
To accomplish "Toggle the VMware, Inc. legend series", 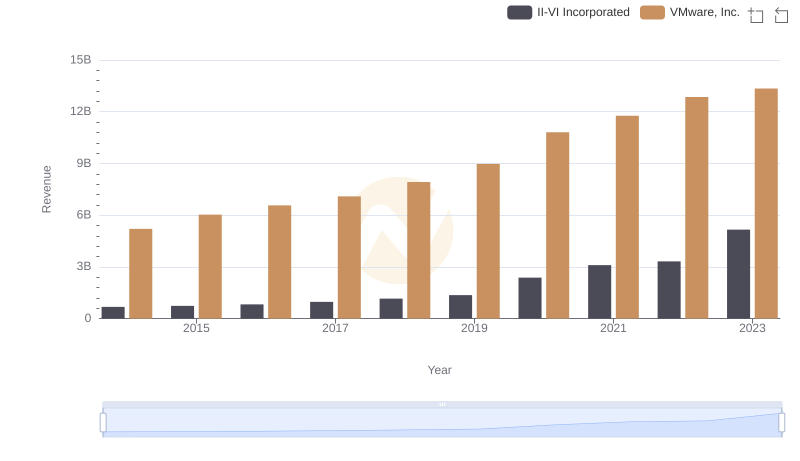I will coord(690,12).
